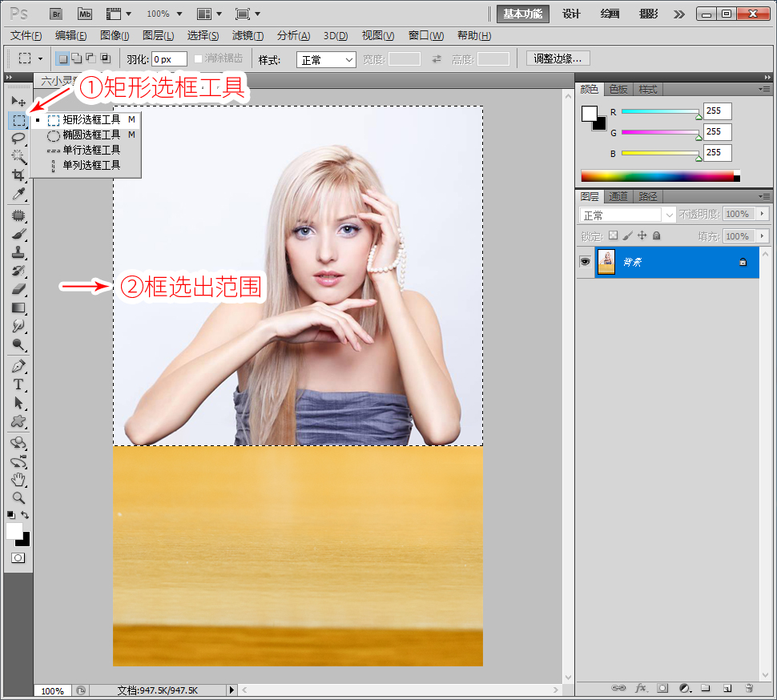Screen dimensions: 777x700
Task: Launch Adobe Bridge from top bar
Action: tap(56, 14)
